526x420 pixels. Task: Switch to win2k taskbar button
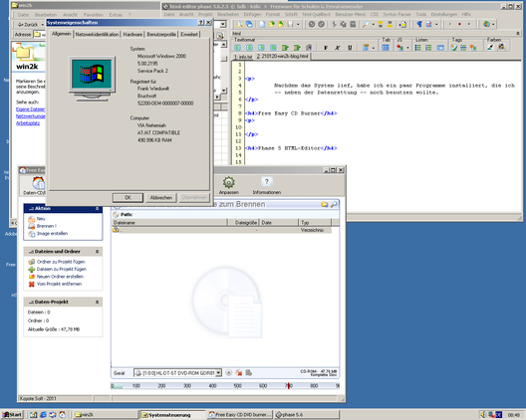pyautogui.click(x=105, y=415)
